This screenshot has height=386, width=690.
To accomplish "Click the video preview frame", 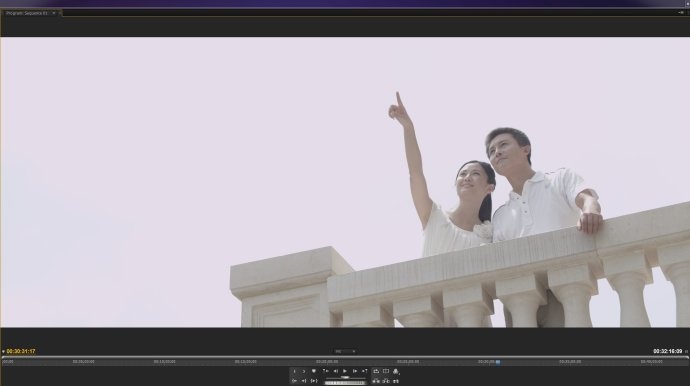I will point(345,182).
